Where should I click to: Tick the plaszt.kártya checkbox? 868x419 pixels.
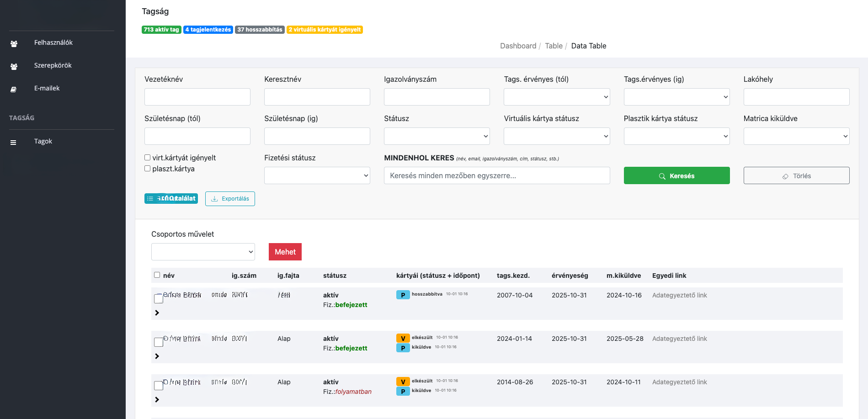tap(148, 169)
